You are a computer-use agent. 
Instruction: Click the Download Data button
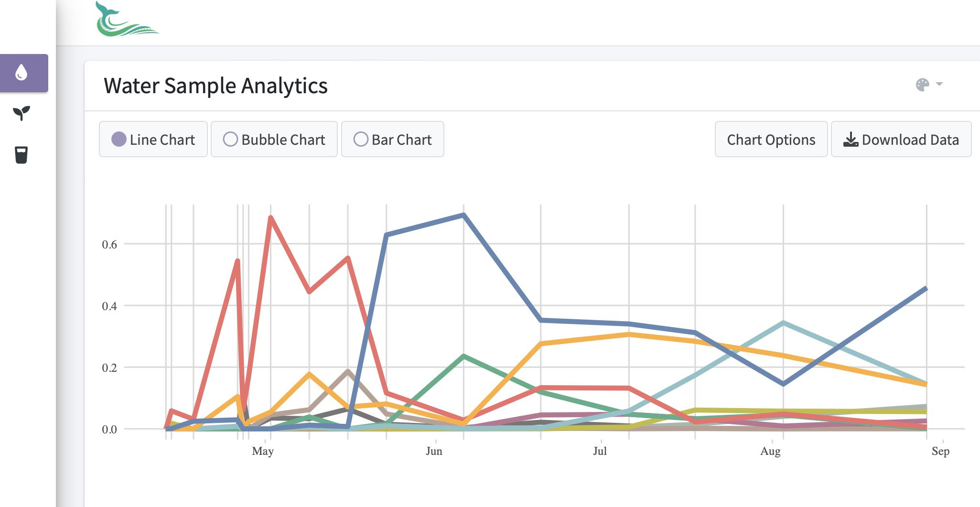click(901, 140)
